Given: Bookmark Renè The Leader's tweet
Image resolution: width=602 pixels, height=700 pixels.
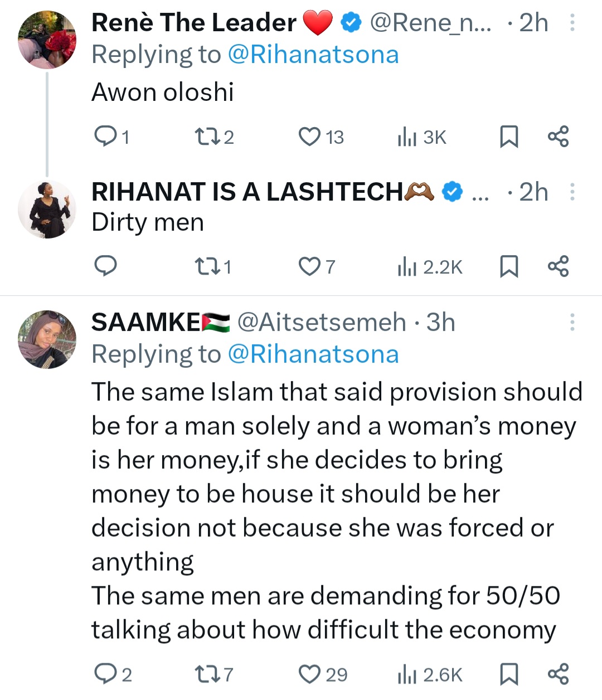Looking at the screenshot, I should point(508,136).
